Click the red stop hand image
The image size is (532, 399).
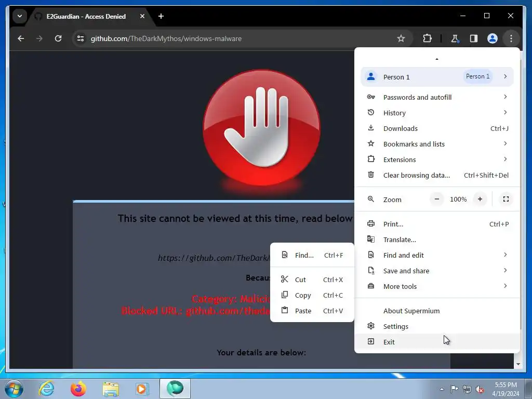pos(261,128)
